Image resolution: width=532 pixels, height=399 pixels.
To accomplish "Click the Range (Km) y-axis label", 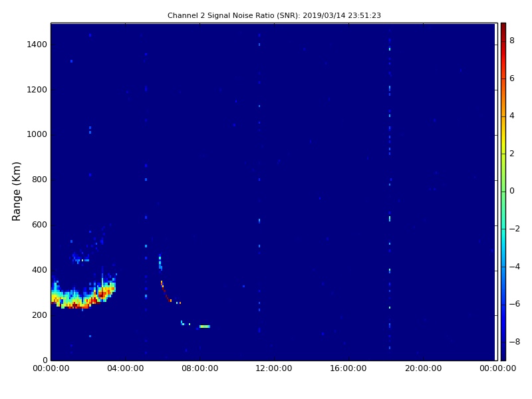I will click(16, 192).
